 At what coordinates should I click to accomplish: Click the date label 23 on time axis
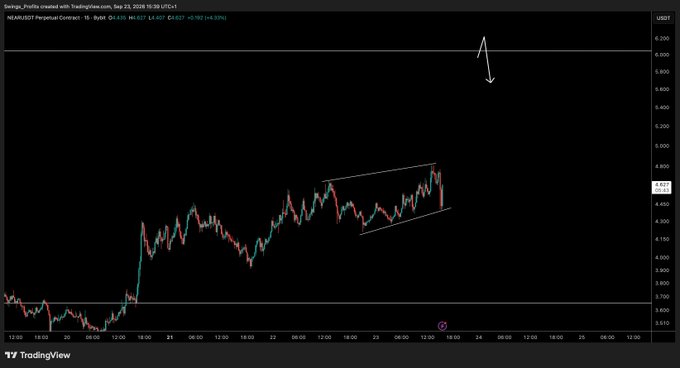click(376, 337)
